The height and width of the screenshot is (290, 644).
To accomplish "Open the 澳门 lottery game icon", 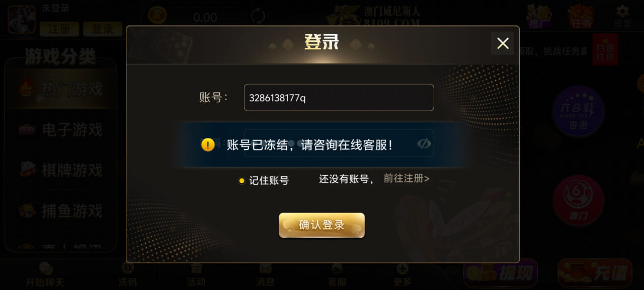I will [578, 200].
